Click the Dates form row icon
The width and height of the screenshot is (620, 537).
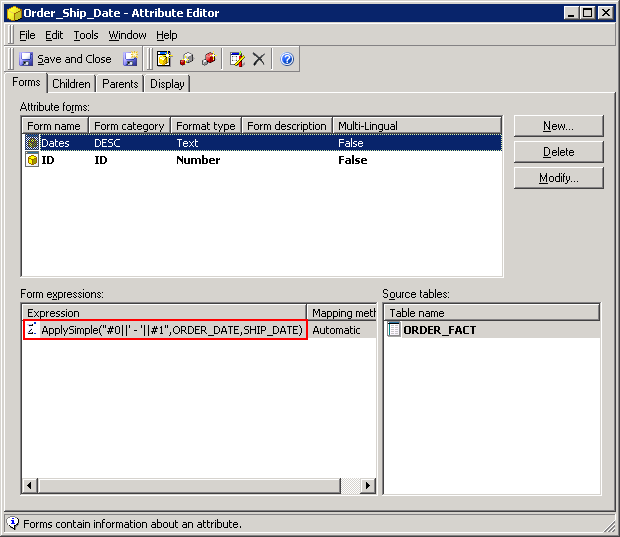32,143
